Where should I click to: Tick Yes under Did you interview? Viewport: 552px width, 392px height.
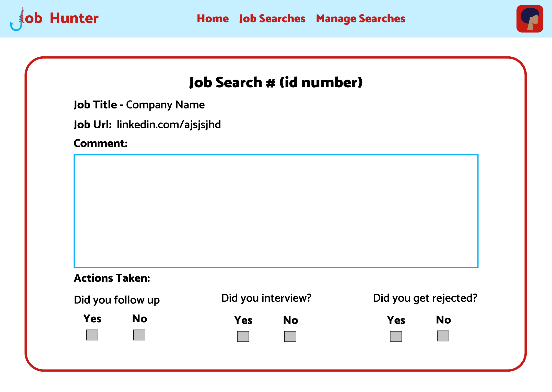(x=243, y=336)
